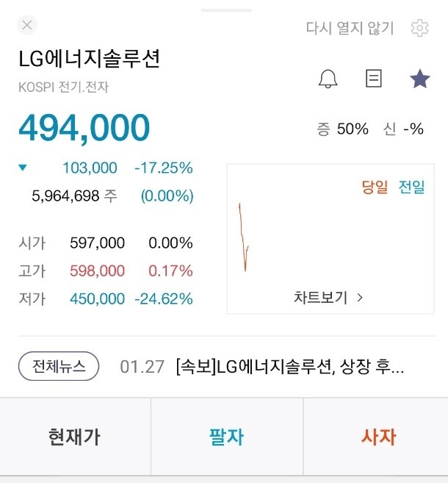This screenshot has width=448, height=483.
Task: Switch chart to 전일 view
Action: (x=411, y=187)
